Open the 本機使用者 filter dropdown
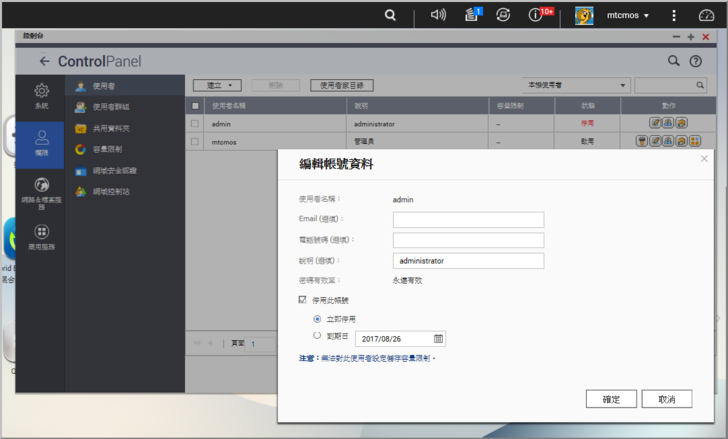 click(x=575, y=86)
